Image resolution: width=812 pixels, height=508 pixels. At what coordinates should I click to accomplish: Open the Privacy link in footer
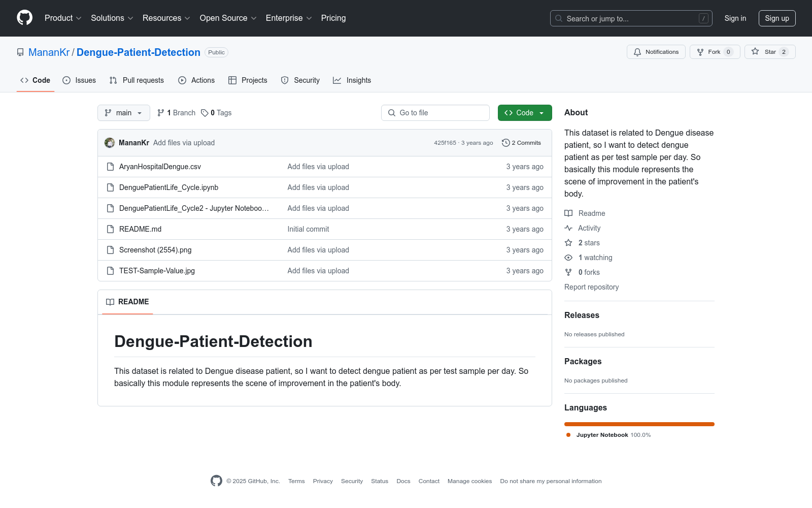tap(323, 481)
